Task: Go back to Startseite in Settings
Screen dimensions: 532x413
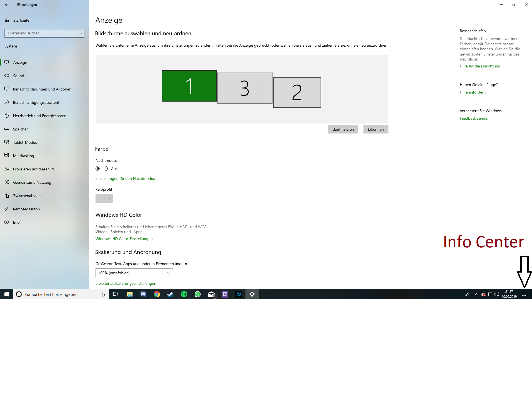Action: (21, 20)
